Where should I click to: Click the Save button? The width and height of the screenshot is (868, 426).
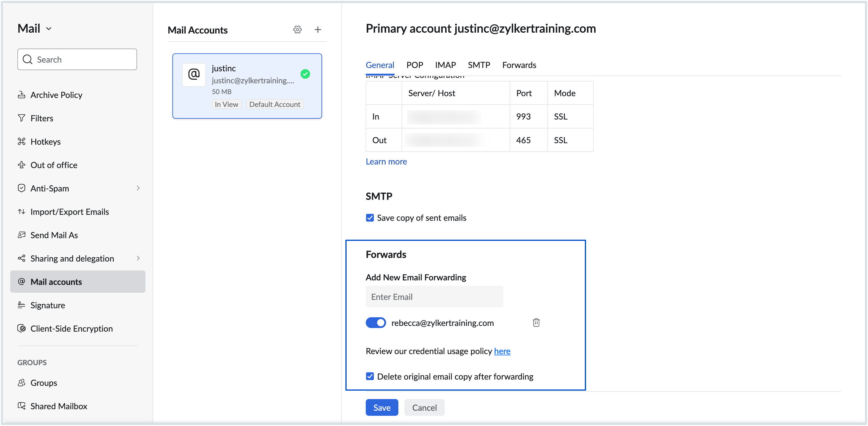(x=381, y=407)
